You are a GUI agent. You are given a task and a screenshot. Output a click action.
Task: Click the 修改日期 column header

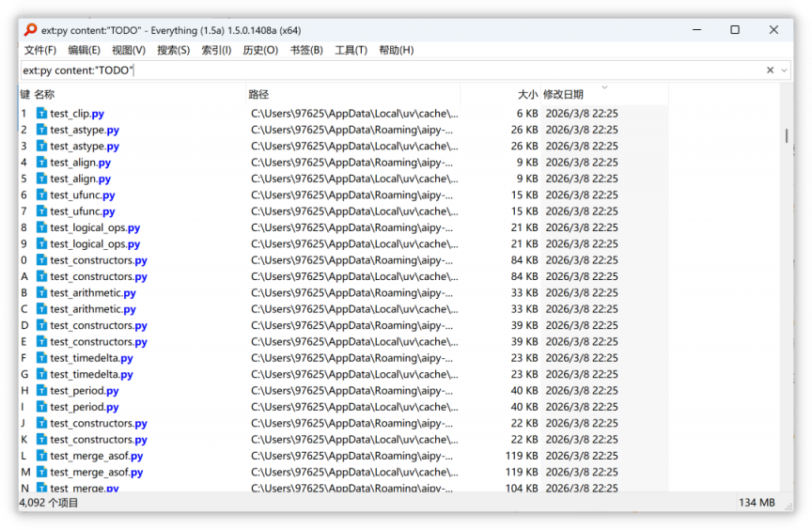(563, 94)
